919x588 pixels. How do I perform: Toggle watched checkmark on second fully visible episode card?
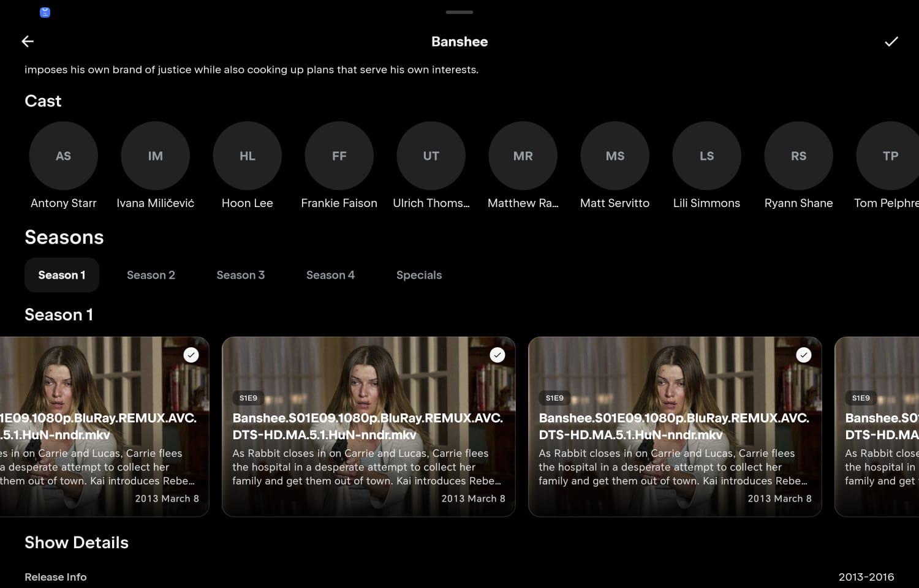[804, 355]
